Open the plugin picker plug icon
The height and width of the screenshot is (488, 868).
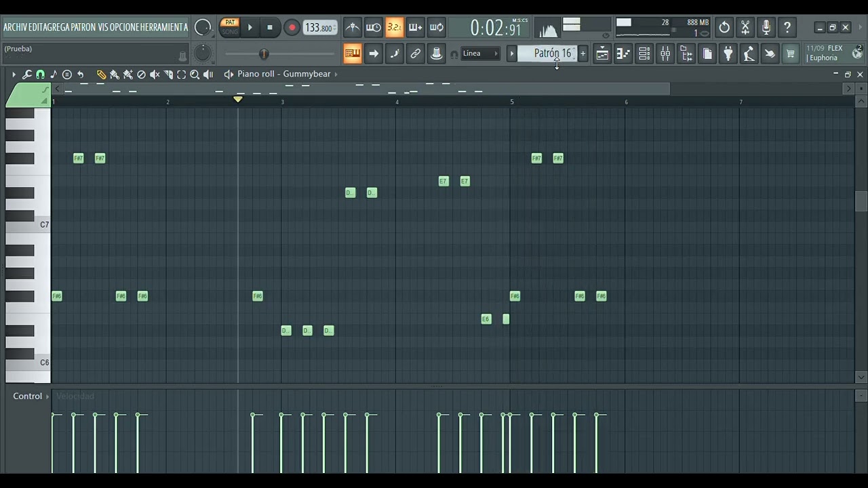pyautogui.click(x=728, y=54)
